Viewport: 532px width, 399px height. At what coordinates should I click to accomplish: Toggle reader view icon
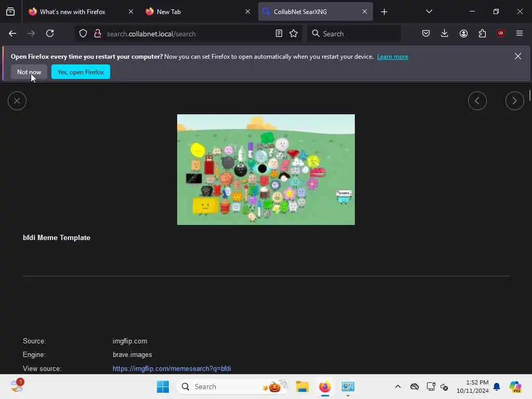coord(279,34)
